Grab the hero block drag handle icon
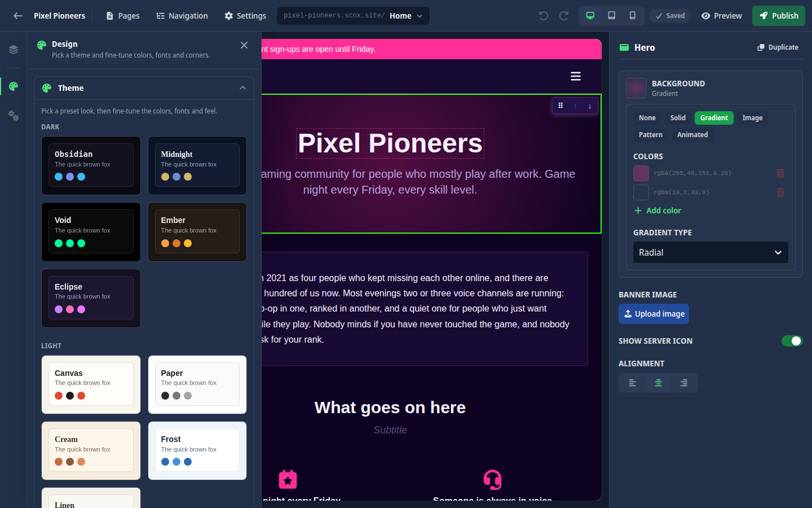This screenshot has height=508, width=812. coord(561,106)
